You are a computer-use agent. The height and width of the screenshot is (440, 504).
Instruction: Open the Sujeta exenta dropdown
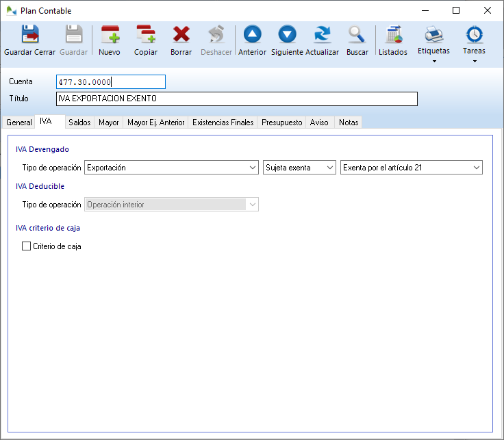point(299,168)
